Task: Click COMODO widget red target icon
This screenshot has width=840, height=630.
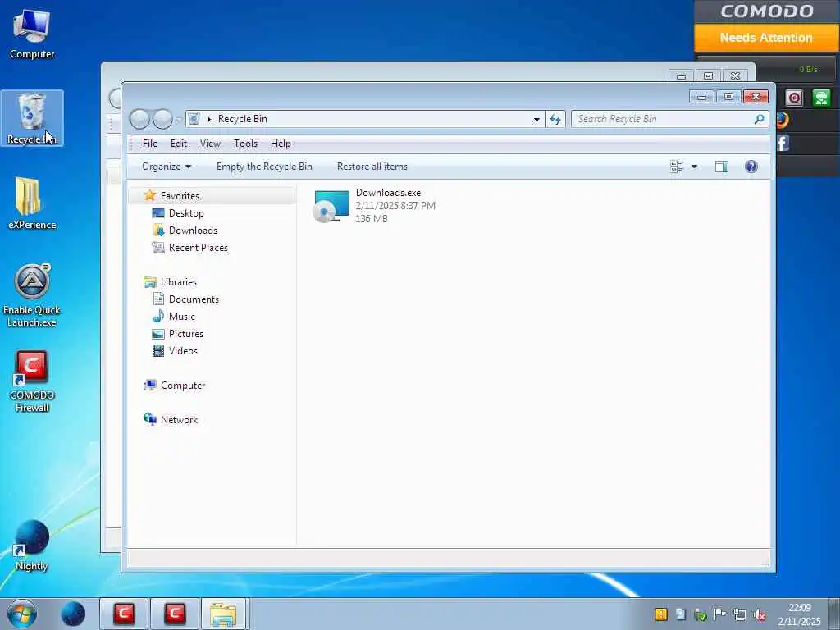Action: (x=794, y=98)
